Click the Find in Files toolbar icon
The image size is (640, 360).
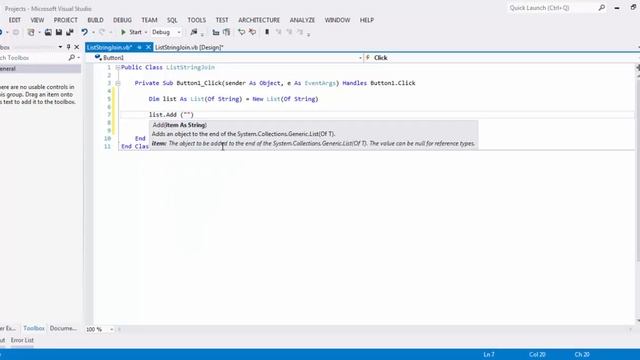(194, 32)
